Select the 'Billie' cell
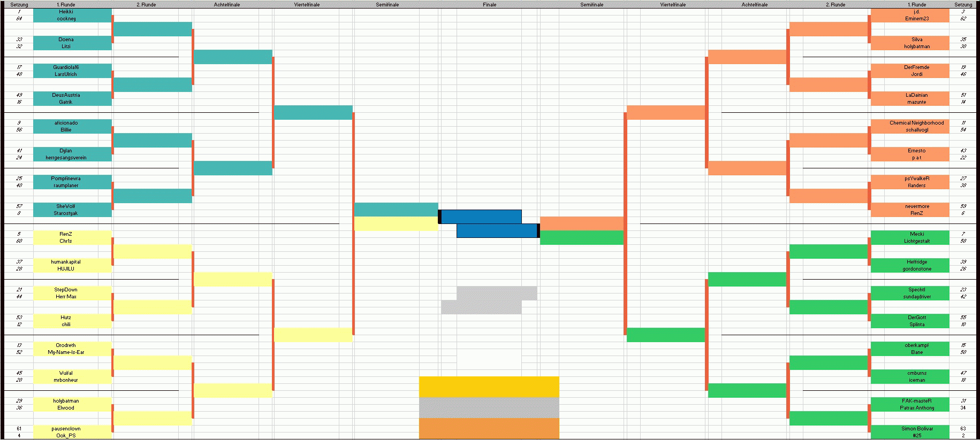Image resolution: width=980 pixels, height=440 pixels. (72, 130)
